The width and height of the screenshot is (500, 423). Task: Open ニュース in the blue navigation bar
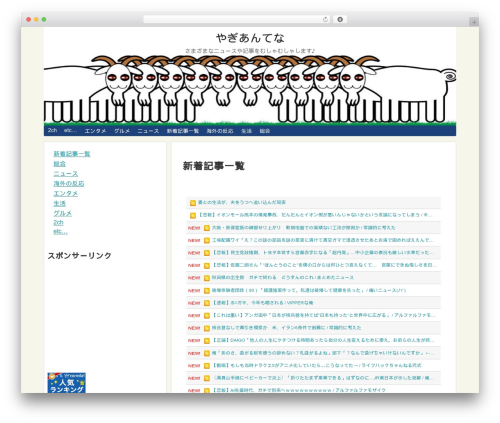[x=148, y=131]
